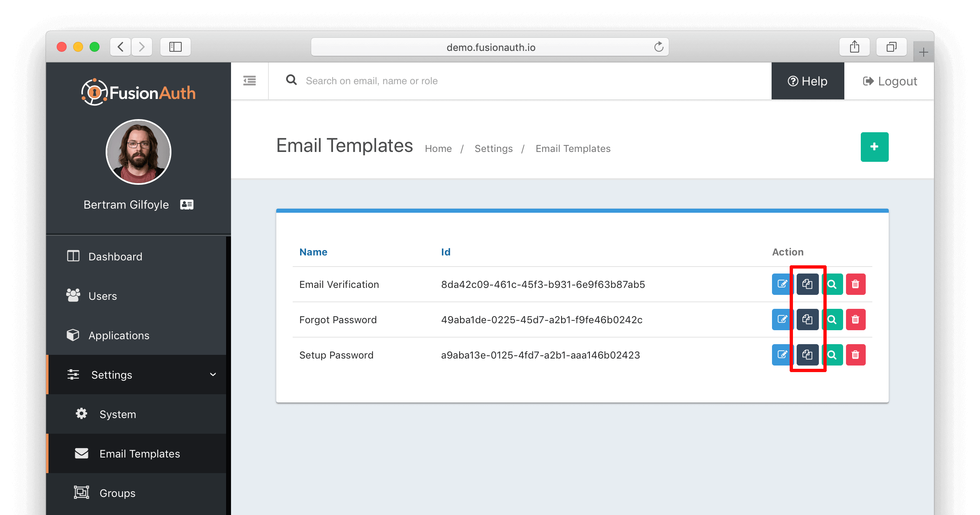Edit the Email Verification template

click(782, 284)
